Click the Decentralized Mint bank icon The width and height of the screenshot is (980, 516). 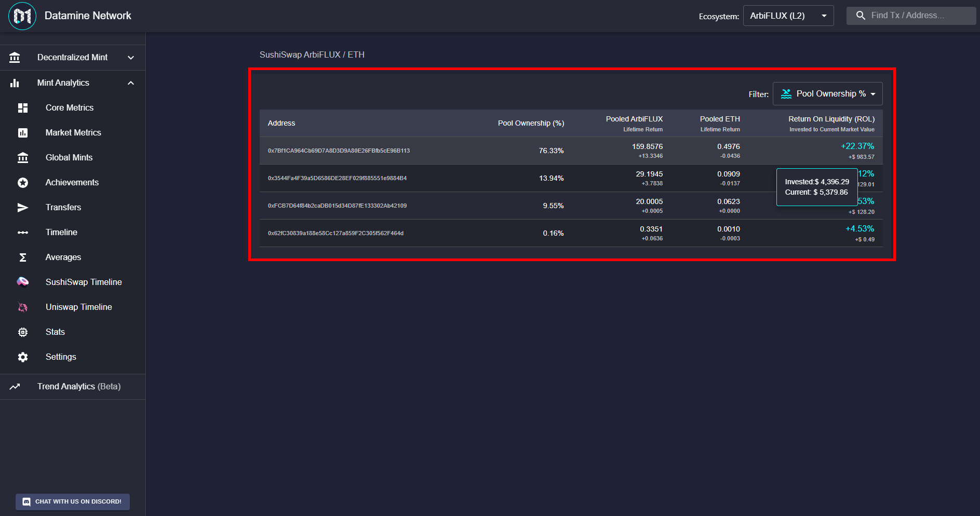tap(15, 57)
